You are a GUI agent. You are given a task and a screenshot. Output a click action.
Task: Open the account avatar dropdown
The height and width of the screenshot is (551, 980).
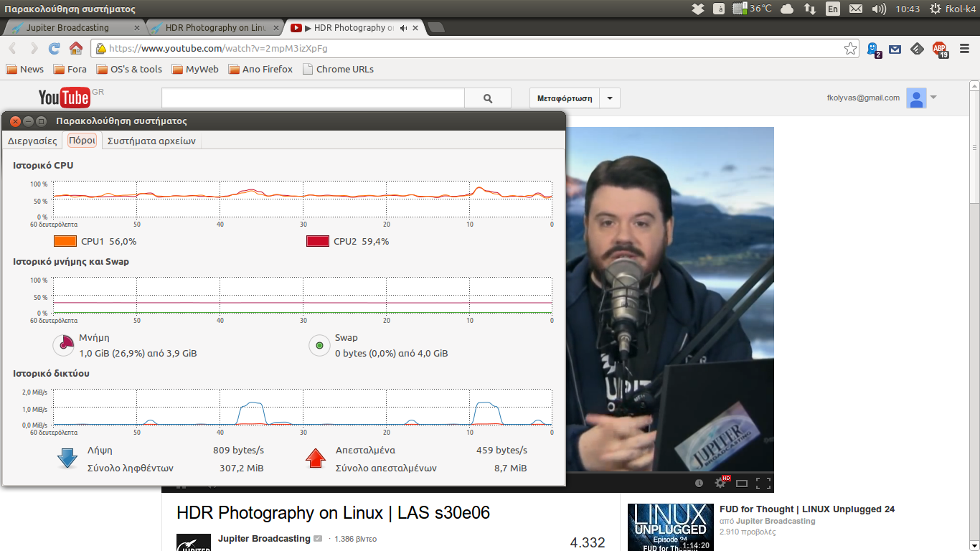pos(921,98)
